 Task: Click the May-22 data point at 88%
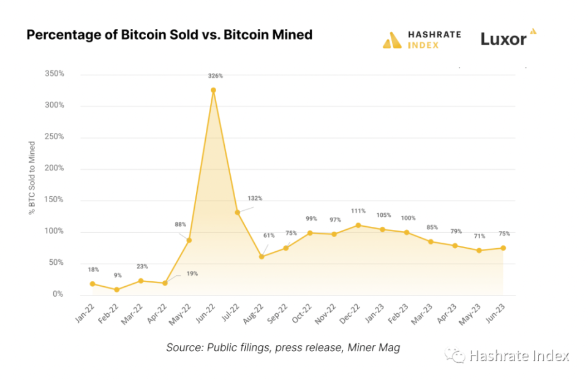[x=189, y=240]
